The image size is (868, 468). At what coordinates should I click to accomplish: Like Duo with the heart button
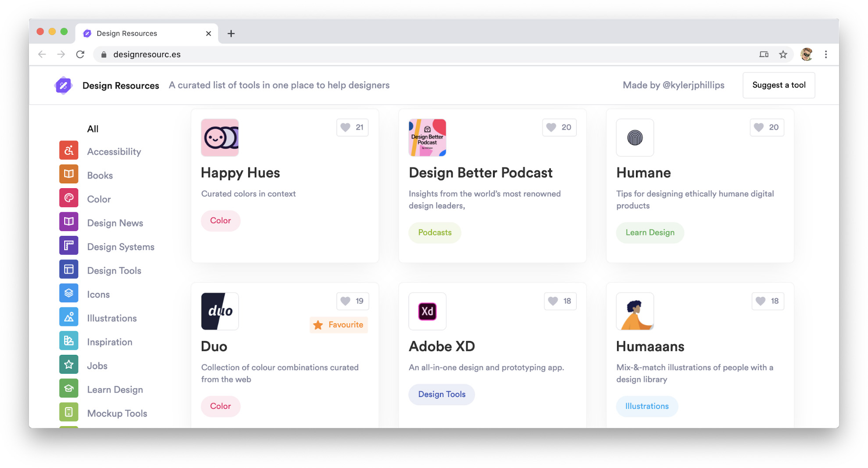pyautogui.click(x=353, y=301)
